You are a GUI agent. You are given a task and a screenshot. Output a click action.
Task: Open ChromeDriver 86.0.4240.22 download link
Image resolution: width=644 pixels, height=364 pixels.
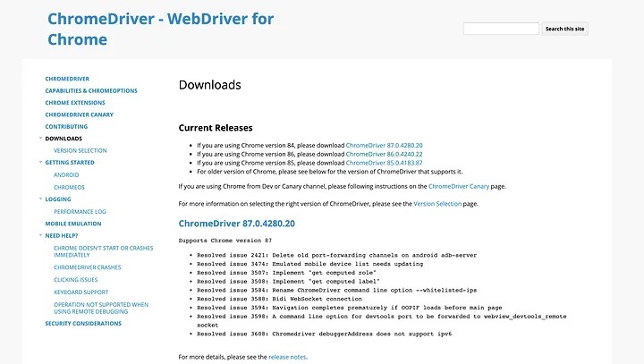click(x=384, y=154)
